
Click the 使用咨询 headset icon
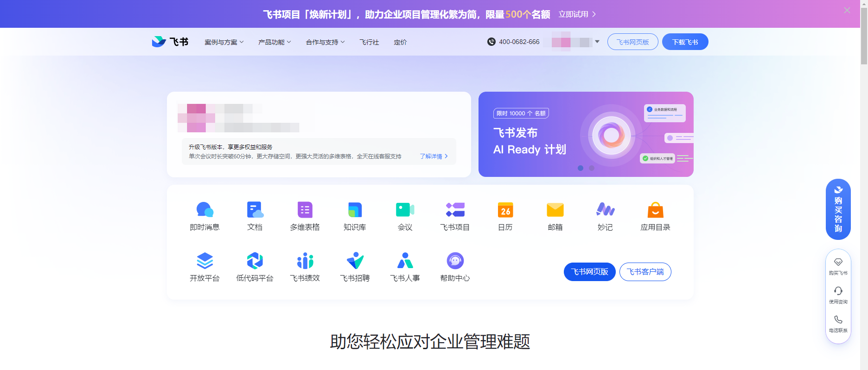click(x=838, y=291)
